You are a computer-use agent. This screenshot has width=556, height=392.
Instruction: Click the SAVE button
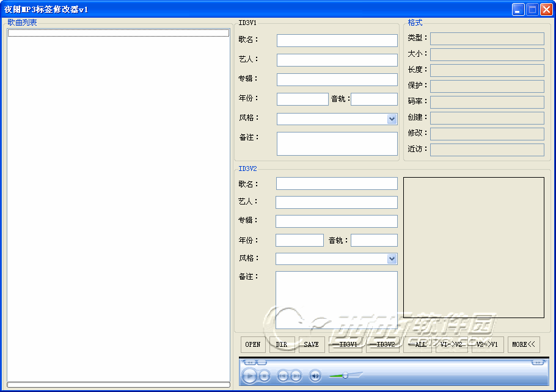(312, 344)
